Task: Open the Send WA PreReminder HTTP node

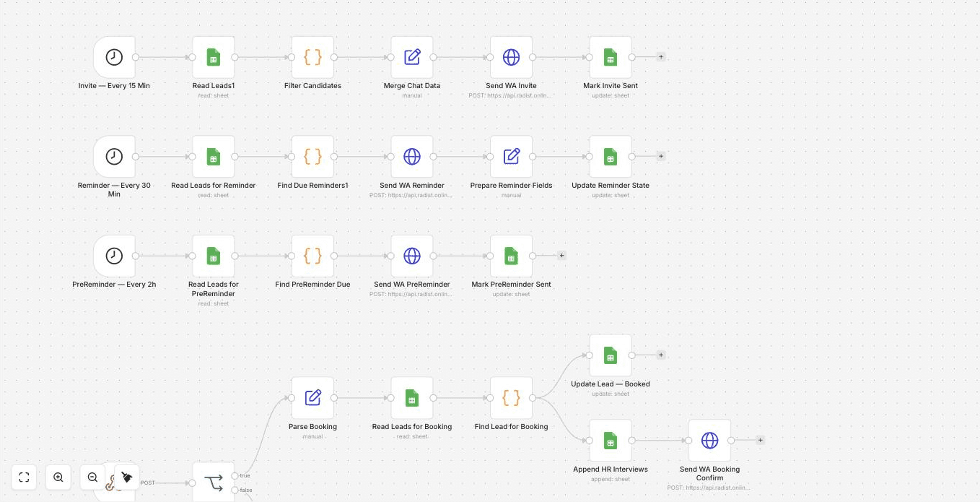Action: pos(412,256)
